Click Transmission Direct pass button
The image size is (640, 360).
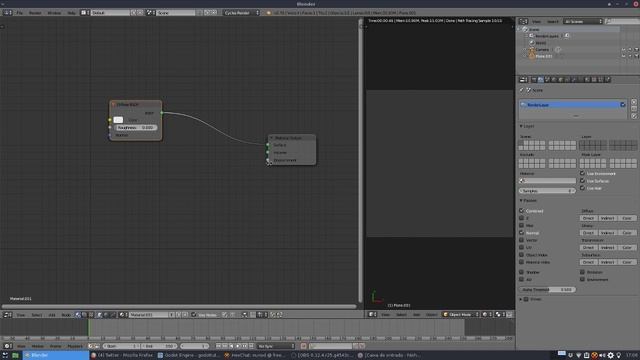[x=588, y=247]
